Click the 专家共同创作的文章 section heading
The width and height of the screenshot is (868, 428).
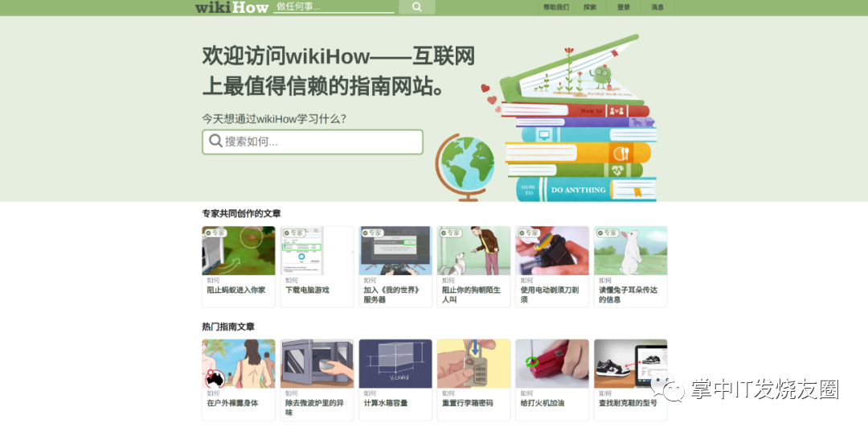click(x=241, y=213)
